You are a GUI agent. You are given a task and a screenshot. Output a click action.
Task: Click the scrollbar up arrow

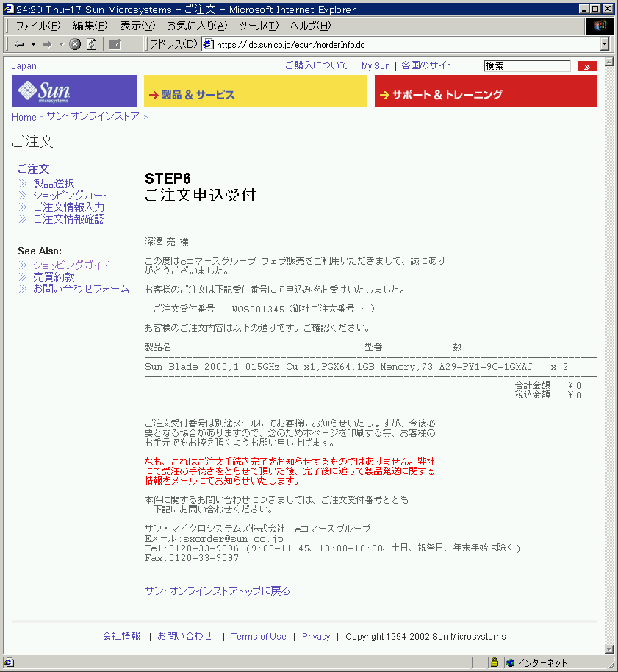[609, 62]
